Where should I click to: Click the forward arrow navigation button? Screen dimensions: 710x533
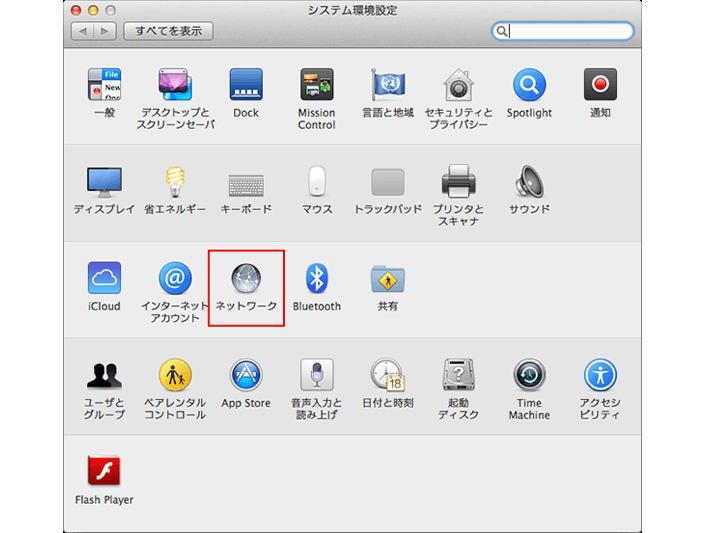pyautogui.click(x=105, y=31)
